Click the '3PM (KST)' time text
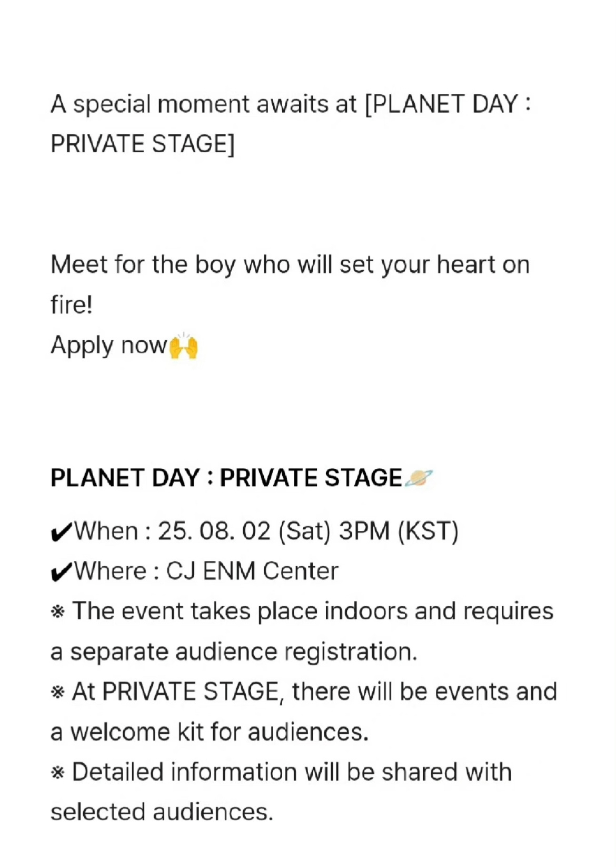 coord(399,531)
